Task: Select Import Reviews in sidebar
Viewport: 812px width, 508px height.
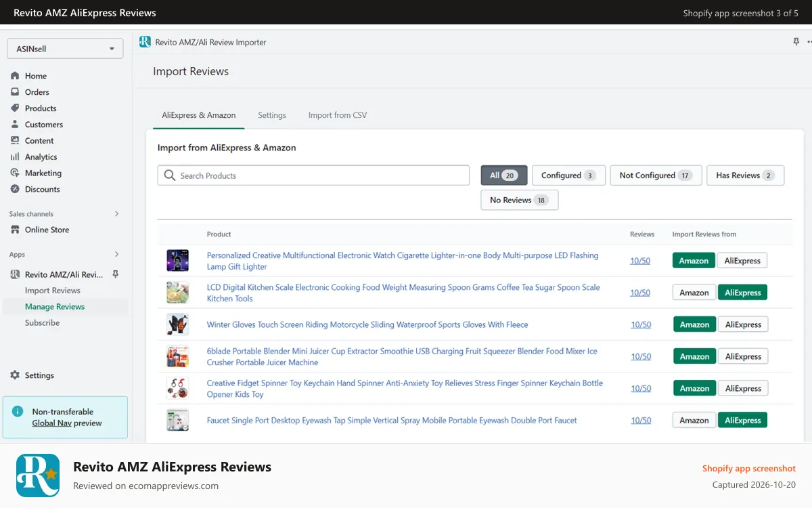Action: tap(53, 291)
